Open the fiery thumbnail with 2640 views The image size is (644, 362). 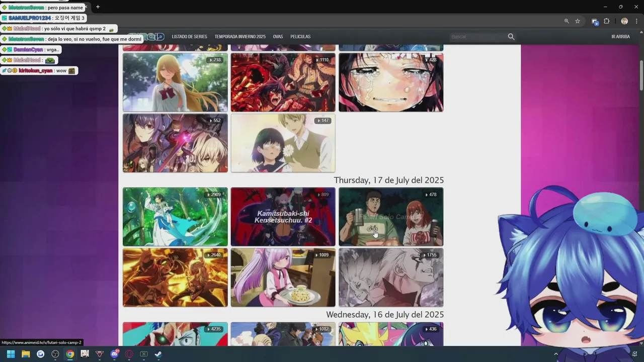point(175,278)
